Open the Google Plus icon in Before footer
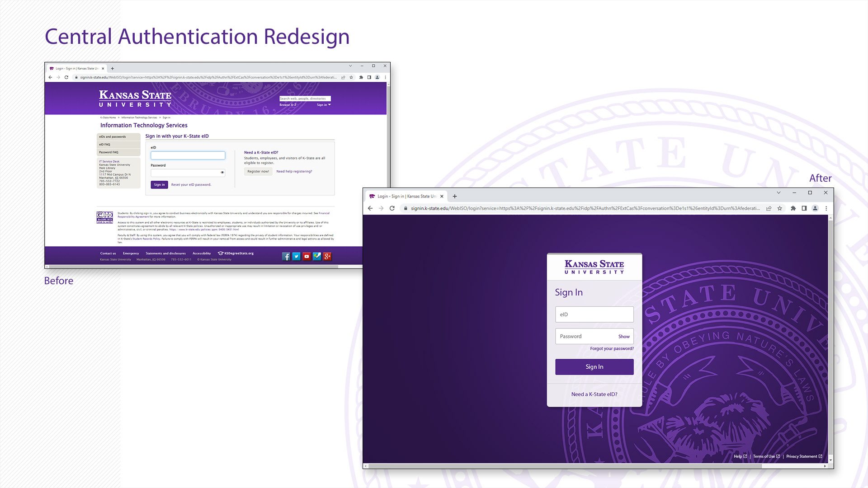This screenshot has height=488, width=868. (327, 256)
